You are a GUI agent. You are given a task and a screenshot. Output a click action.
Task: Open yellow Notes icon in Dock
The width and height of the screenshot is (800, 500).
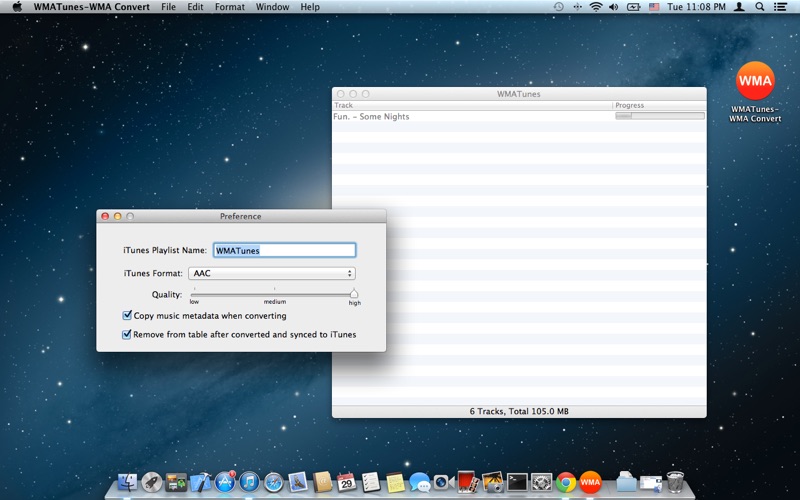pyautogui.click(x=395, y=482)
